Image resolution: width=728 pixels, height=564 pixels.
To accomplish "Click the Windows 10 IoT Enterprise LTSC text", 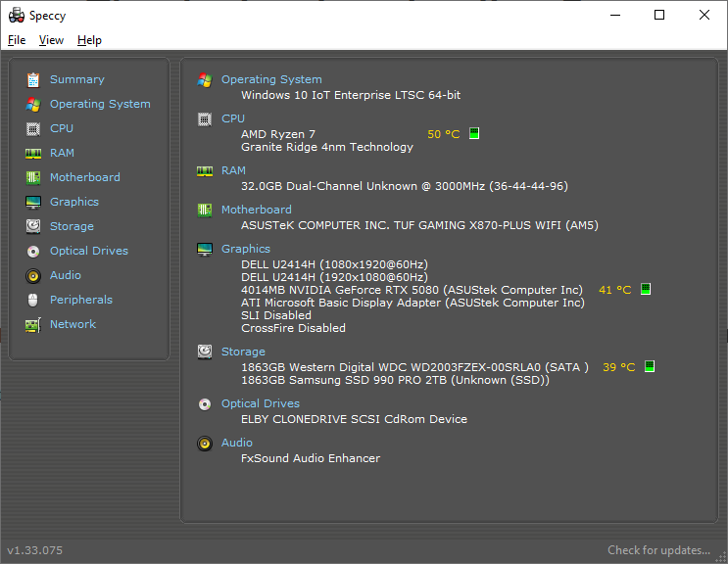I will 351,96.
